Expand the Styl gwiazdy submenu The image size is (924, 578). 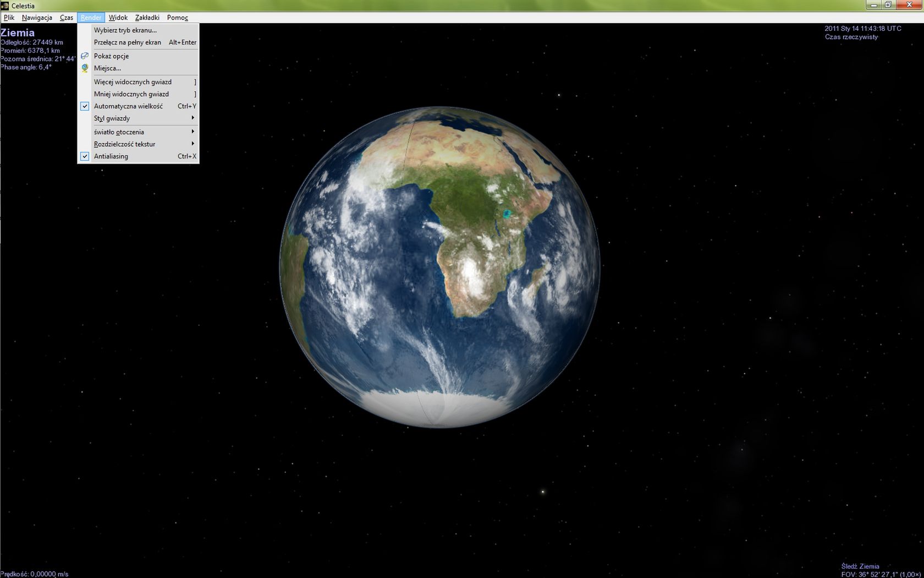click(138, 118)
